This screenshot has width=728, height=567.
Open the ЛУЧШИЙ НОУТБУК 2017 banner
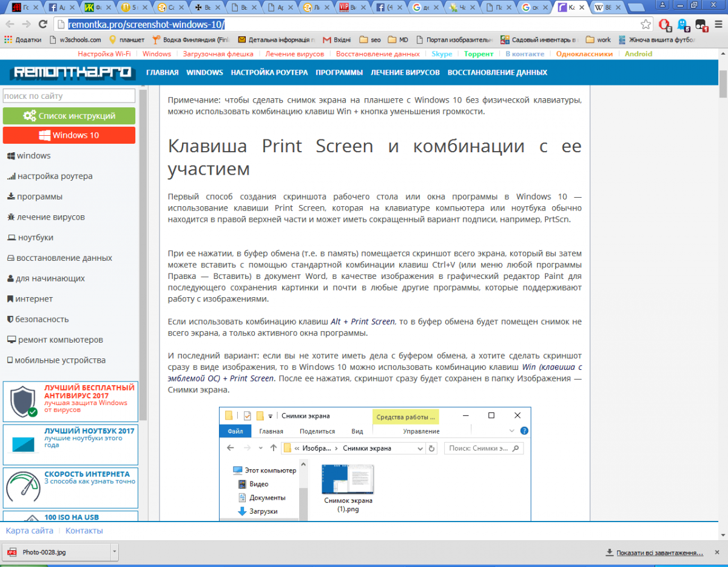[x=70, y=445]
